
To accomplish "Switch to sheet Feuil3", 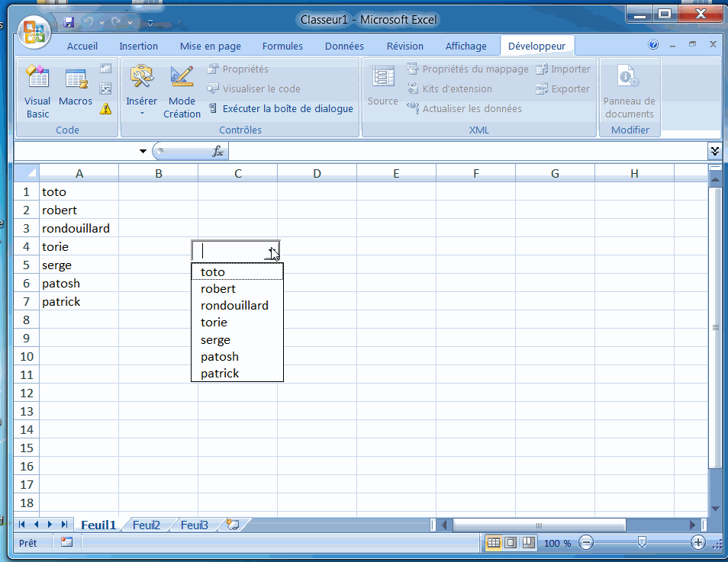I will point(194,525).
